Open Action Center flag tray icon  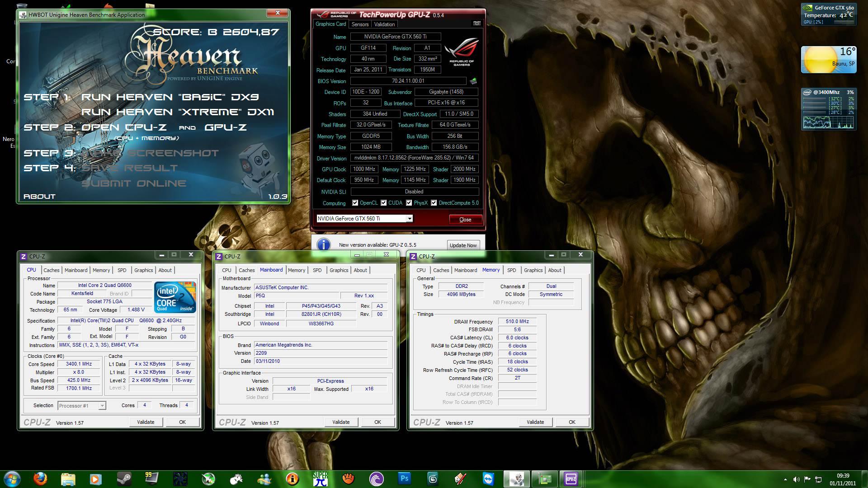click(807, 479)
